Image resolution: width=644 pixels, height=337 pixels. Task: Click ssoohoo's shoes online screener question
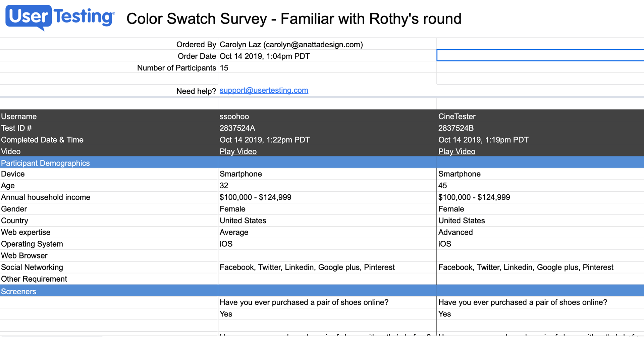pos(304,302)
